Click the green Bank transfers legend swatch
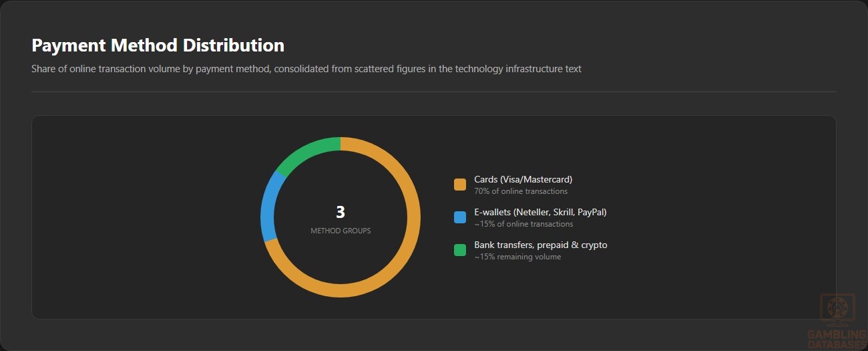The height and width of the screenshot is (351, 868). click(x=460, y=250)
